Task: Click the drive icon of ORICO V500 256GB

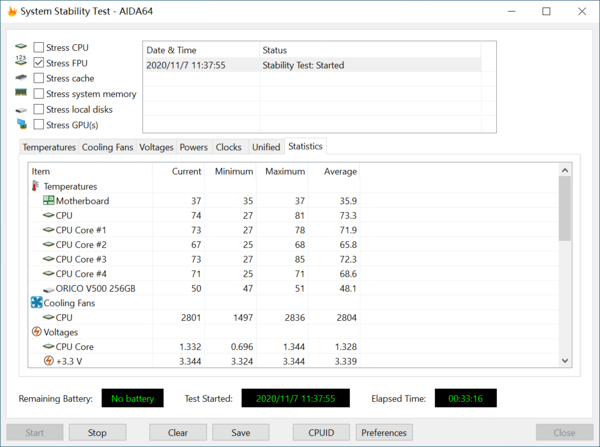Action: [49, 290]
